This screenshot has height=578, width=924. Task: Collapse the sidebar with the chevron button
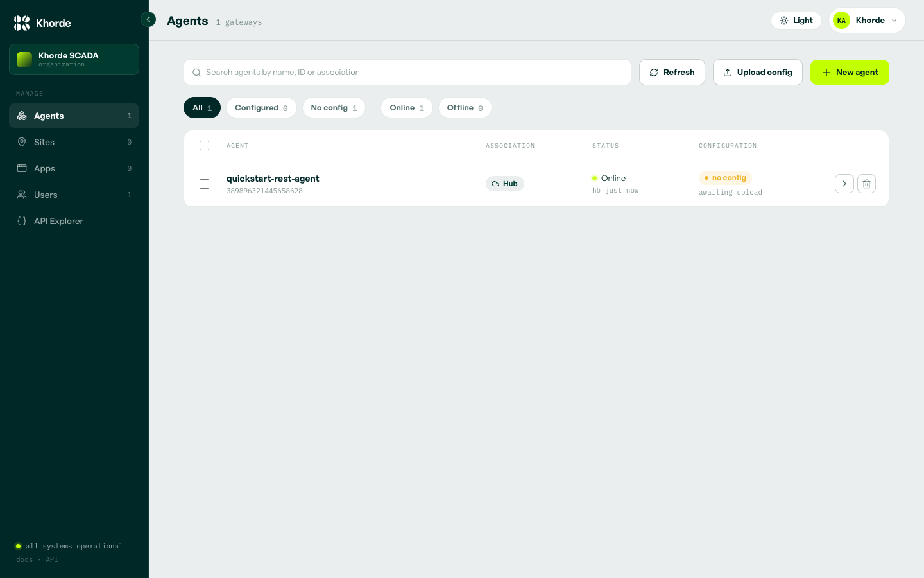148,19
